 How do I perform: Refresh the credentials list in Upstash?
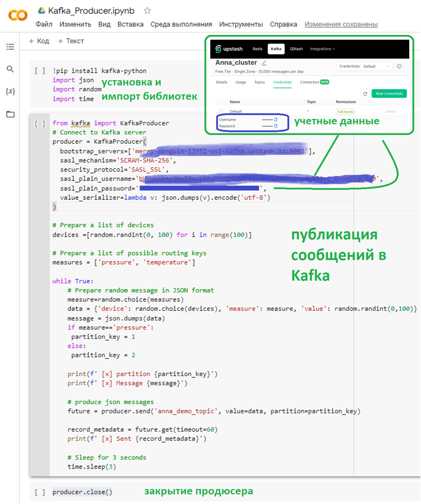coord(365,94)
